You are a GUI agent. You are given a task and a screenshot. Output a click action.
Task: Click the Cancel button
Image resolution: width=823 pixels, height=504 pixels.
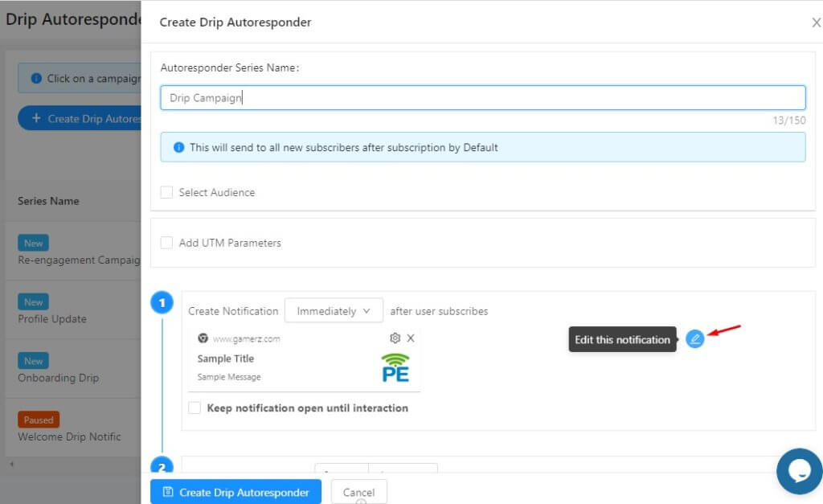pyautogui.click(x=358, y=492)
